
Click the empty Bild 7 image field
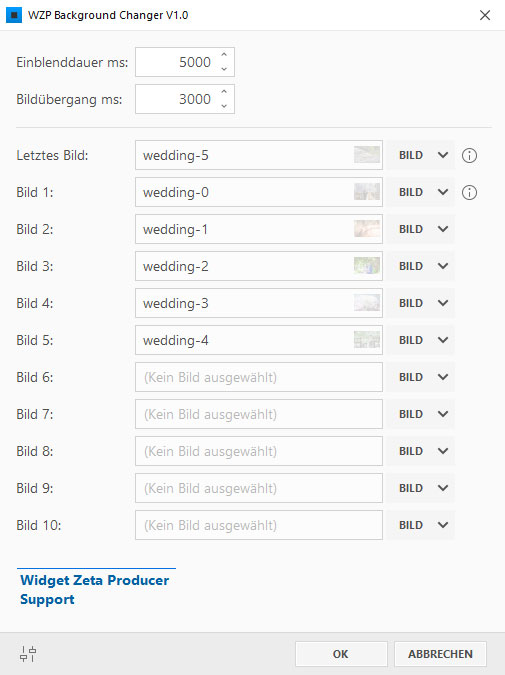(x=259, y=414)
